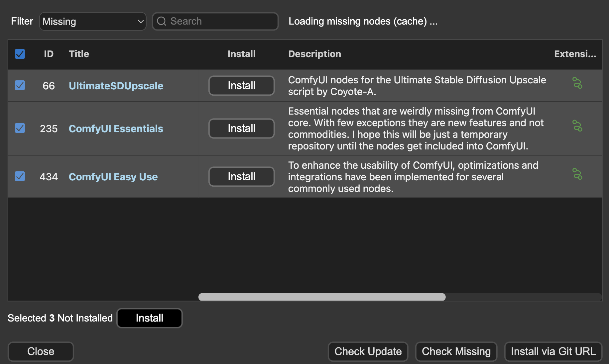Uncheck the ComfyUI Easy Use row checkbox
Image resolution: width=609 pixels, height=364 pixels.
[x=20, y=176]
